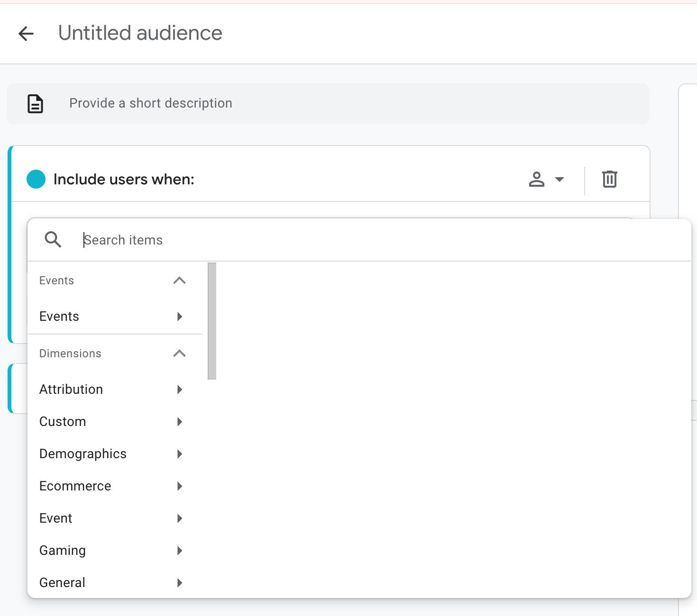
Task: Expand the Event dimension category
Action: tap(179, 518)
